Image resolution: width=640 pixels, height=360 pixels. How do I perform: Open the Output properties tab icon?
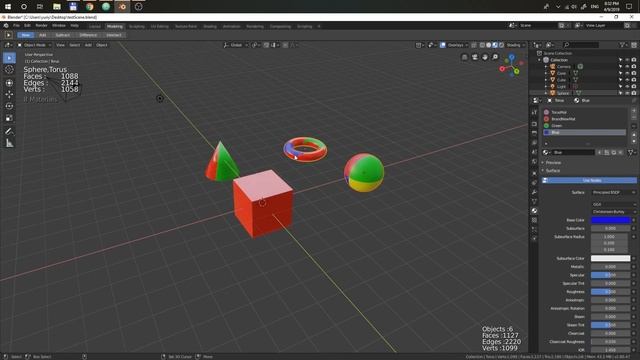tap(534, 133)
